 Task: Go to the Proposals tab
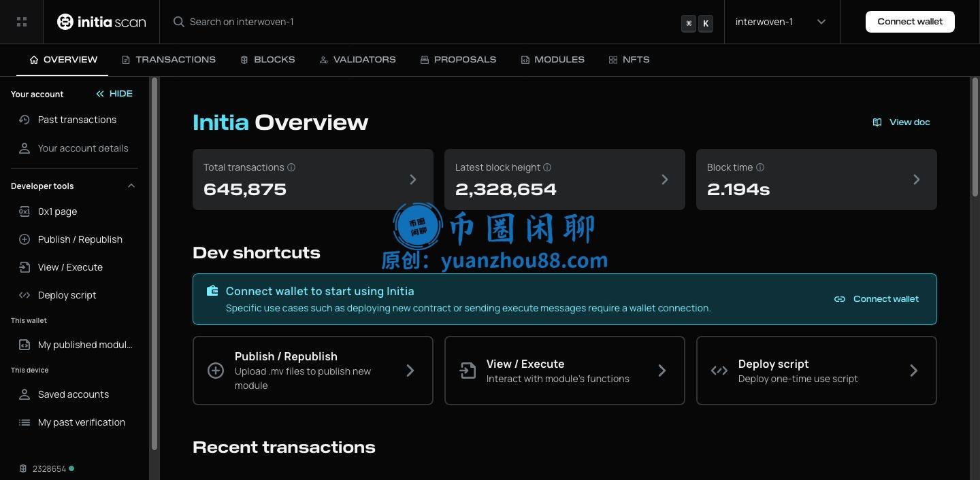pyautogui.click(x=458, y=60)
